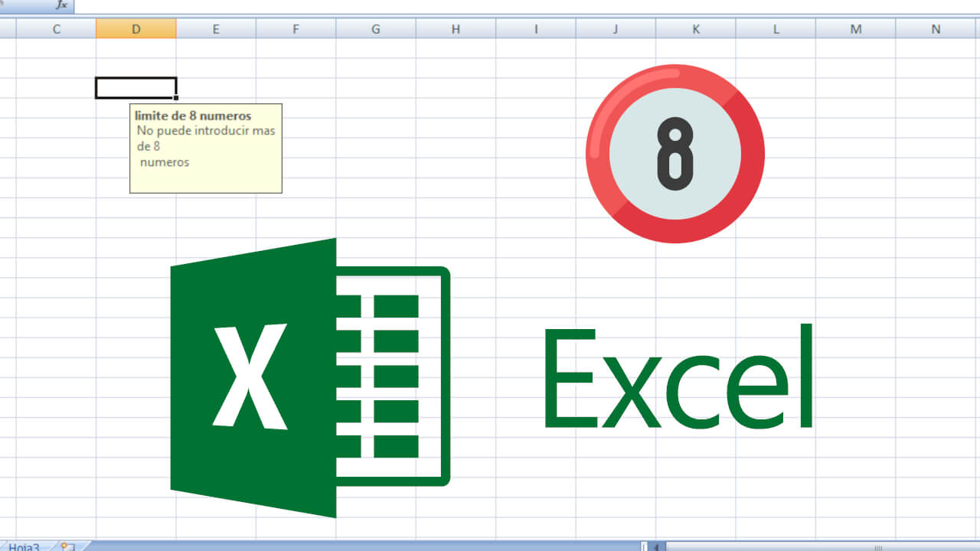Image resolution: width=980 pixels, height=551 pixels.
Task: Click the fx insert function icon
Action: point(60,5)
